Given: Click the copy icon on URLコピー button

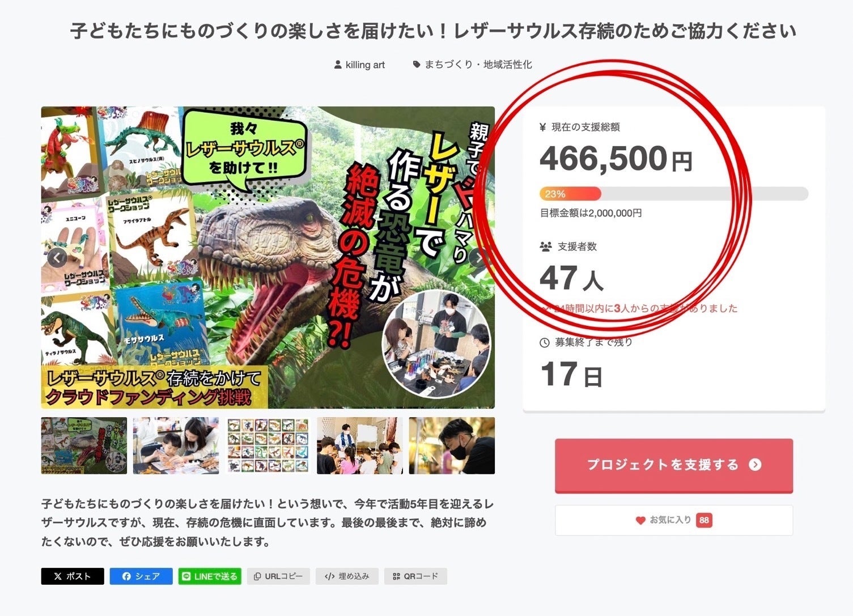Looking at the screenshot, I should coord(257,576).
